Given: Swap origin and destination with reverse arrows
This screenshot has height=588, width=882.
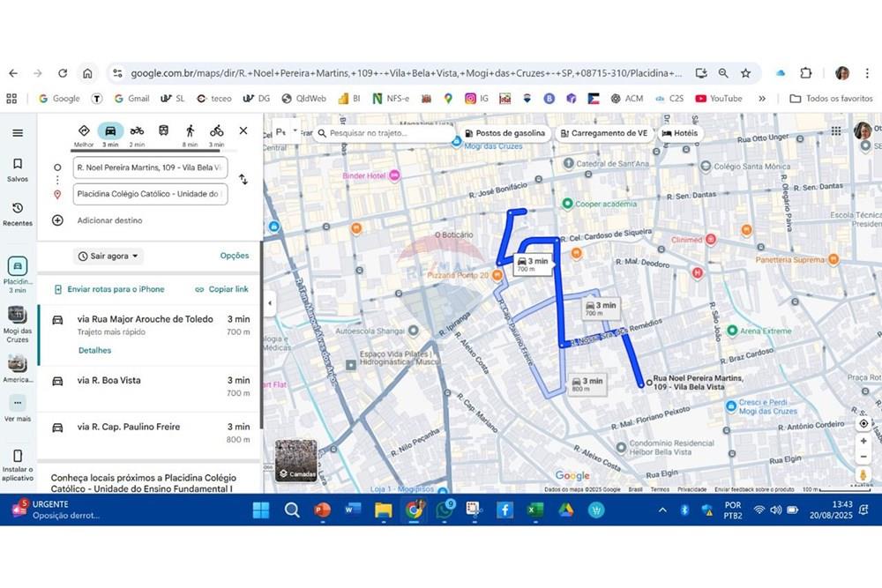Looking at the screenshot, I should (x=243, y=180).
